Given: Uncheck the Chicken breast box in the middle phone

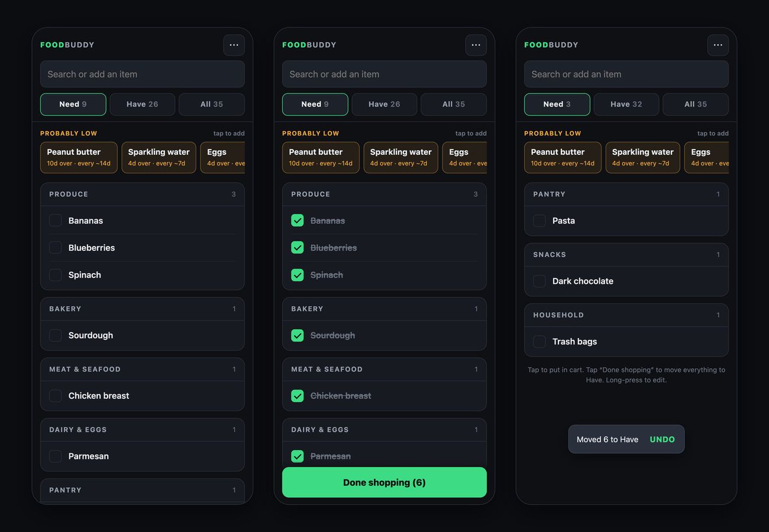Looking at the screenshot, I should coord(297,395).
